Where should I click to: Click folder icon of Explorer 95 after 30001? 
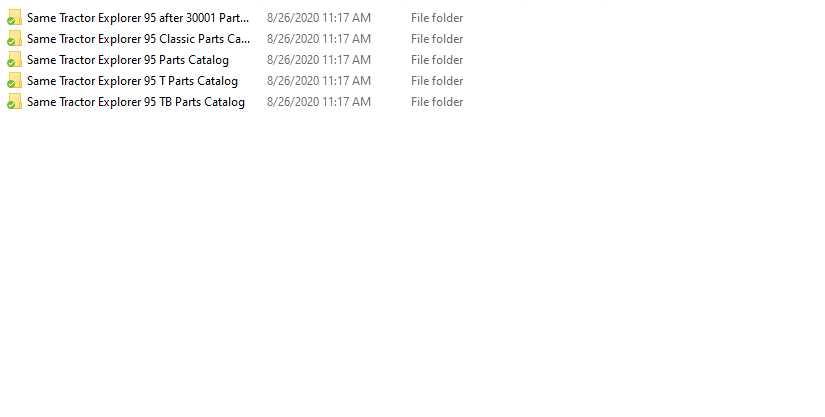[x=14, y=17]
